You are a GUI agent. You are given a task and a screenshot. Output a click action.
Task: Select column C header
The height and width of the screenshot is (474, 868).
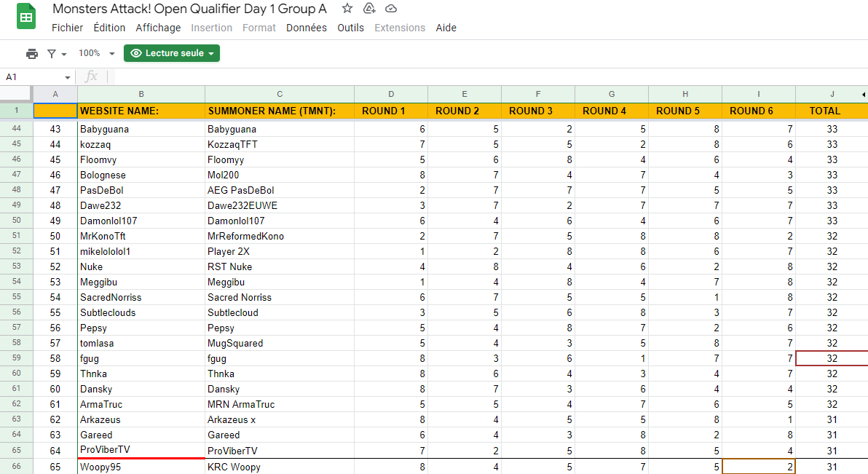pyautogui.click(x=280, y=94)
